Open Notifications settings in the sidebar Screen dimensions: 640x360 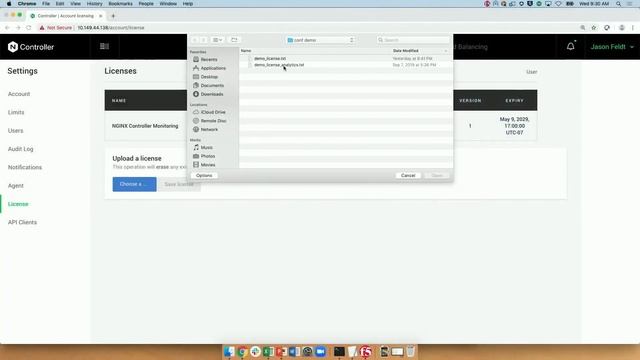[24, 167]
